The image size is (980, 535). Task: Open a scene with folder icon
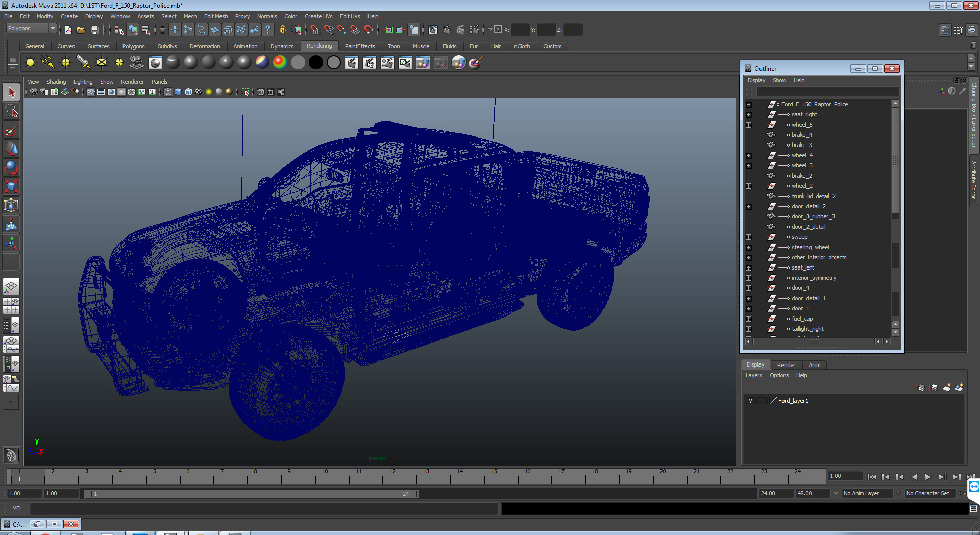(81, 30)
